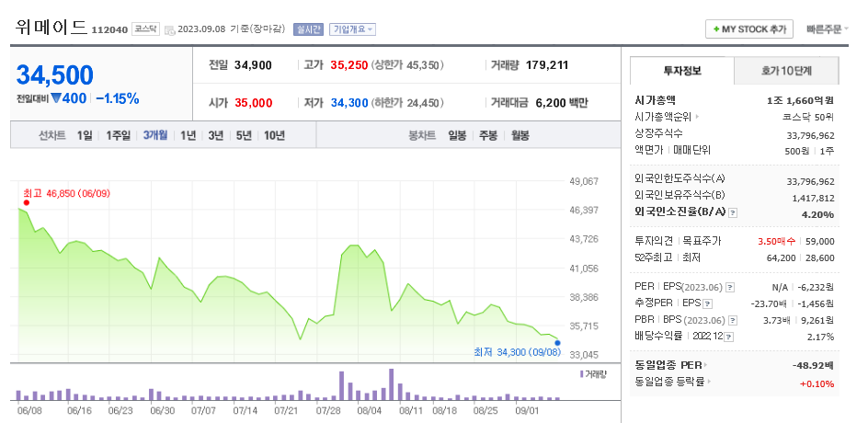Expand the 기업개요 dropdown
Image resolution: width=868 pixels, height=423 pixels.
(x=353, y=29)
